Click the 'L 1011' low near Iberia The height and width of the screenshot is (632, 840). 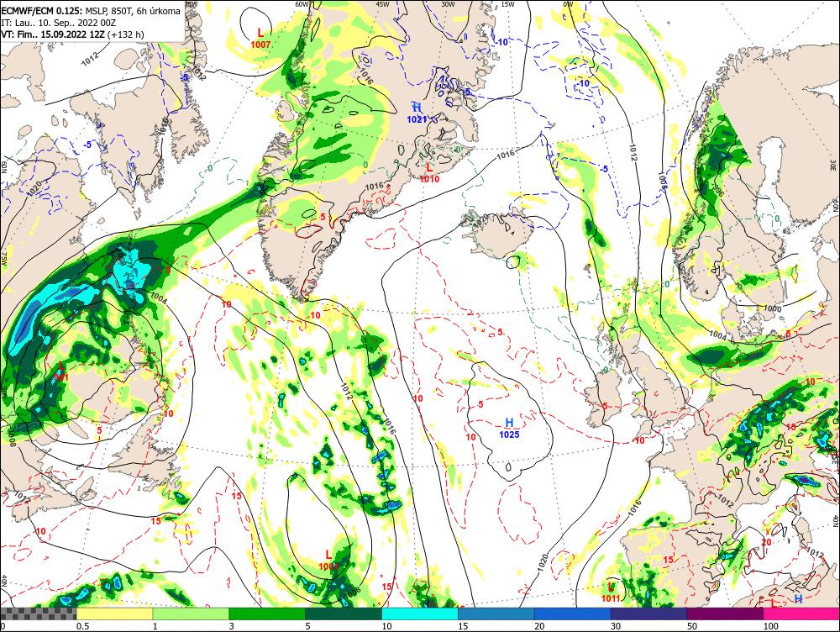610,592
